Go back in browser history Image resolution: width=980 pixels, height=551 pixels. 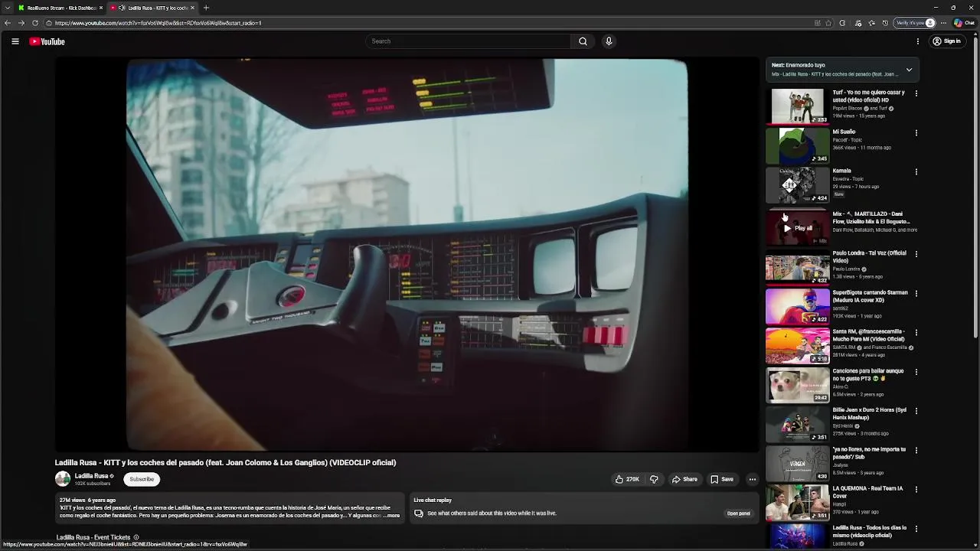pyautogui.click(x=8, y=23)
